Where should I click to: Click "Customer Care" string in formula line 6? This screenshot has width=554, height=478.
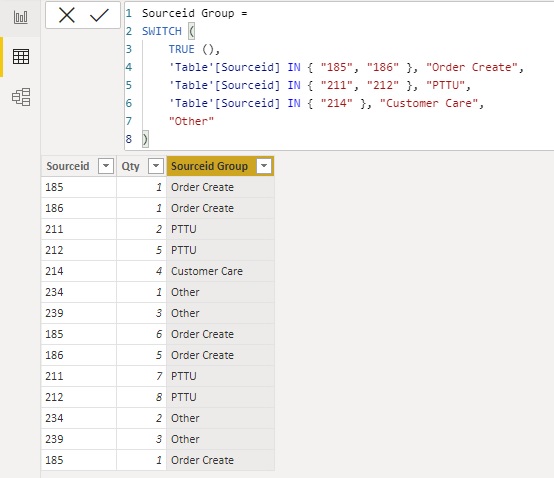429,103
